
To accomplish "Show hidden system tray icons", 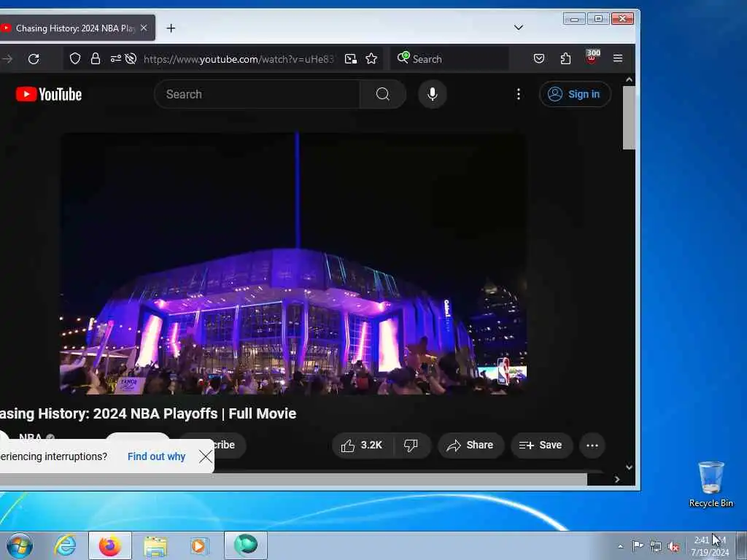I will pyautogui.click(x=620, y=546).
